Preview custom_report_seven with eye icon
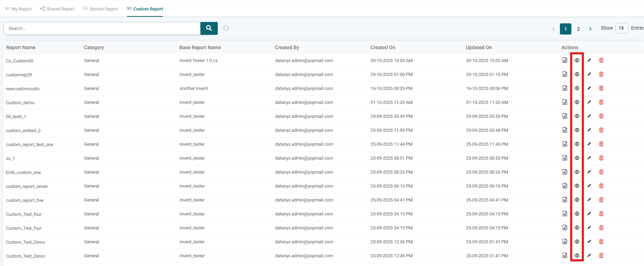The height and width of the screenshot is (266, 644). [577, 186]
